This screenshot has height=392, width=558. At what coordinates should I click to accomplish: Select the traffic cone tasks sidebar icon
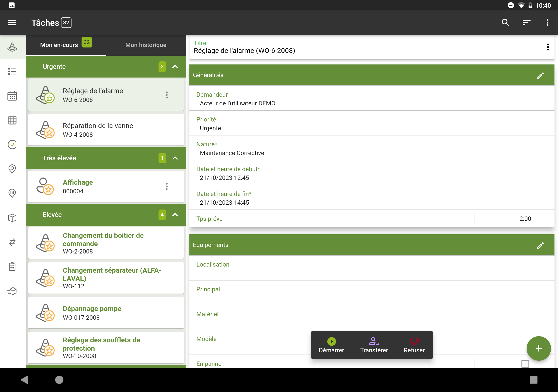pos(12,47)
